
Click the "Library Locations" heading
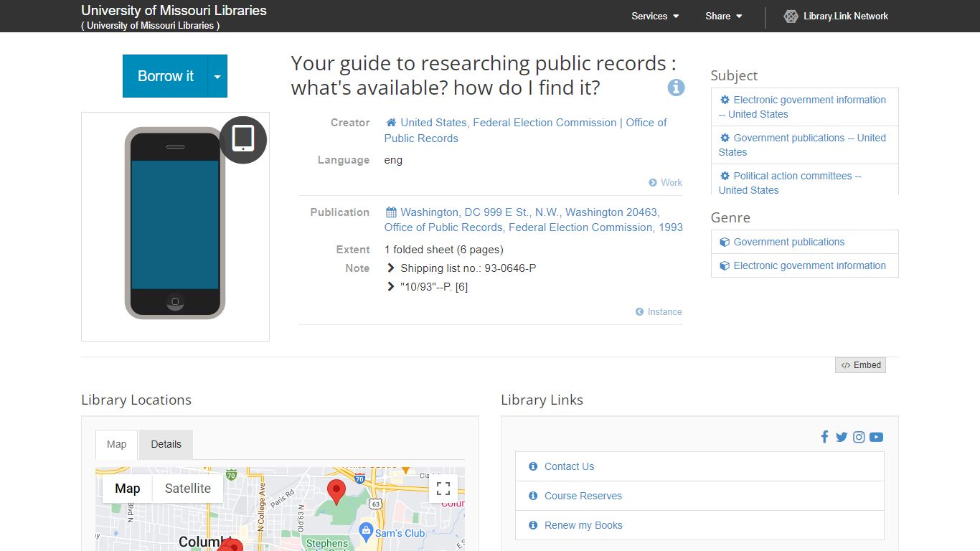coord(136,400)
